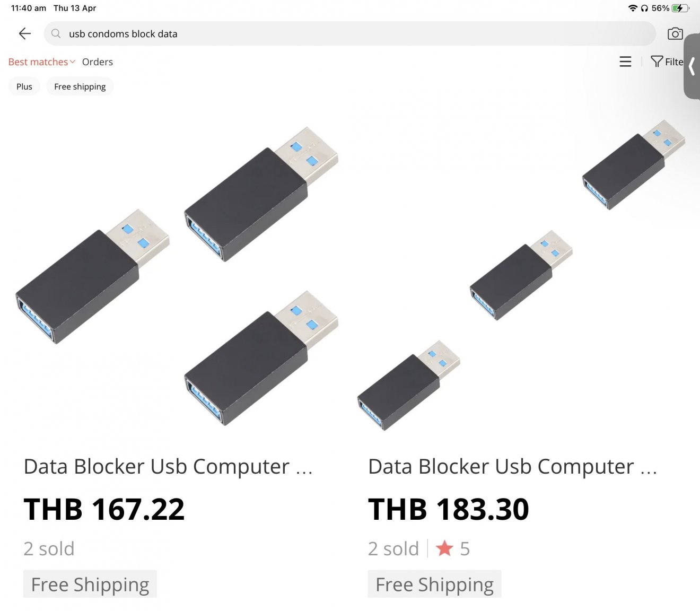The height and width of the screenshot is (611, 700).
Task: Switch to list view layout icon
Action: point(625,62)
